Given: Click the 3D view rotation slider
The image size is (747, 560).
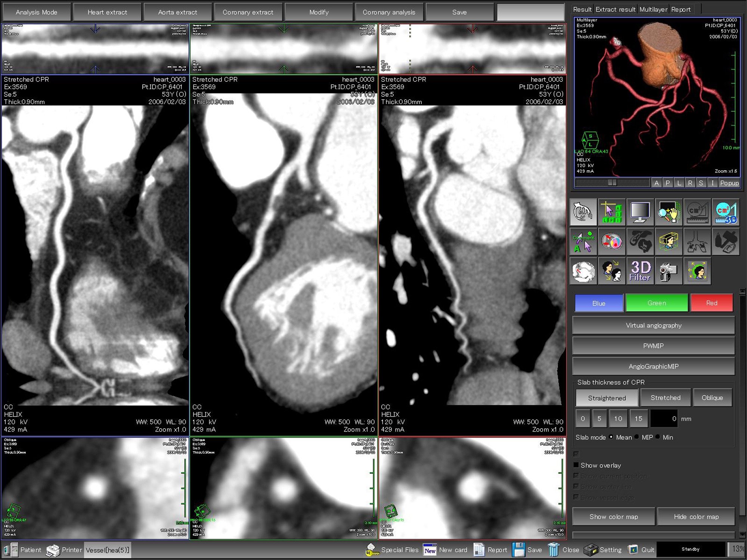Looking at the screenshot, I should 612,183.
